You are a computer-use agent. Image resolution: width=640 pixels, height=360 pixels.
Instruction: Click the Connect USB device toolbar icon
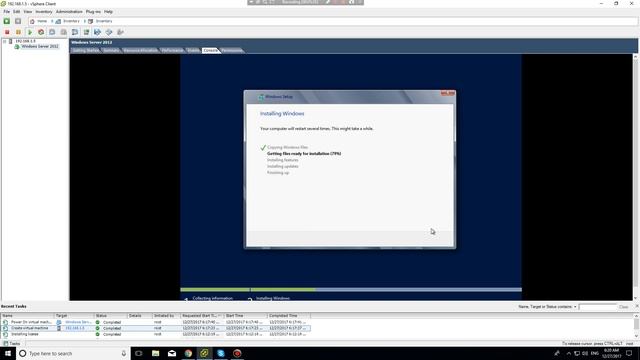120,32
